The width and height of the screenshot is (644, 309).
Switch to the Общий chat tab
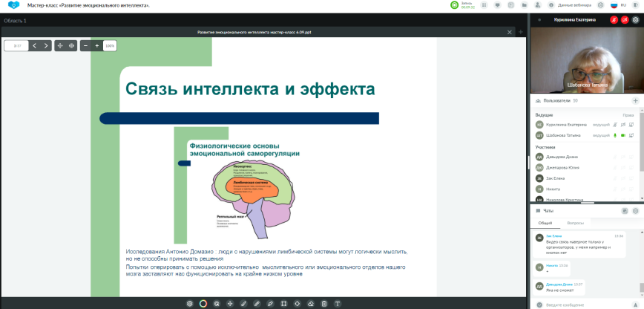(545, 222)
